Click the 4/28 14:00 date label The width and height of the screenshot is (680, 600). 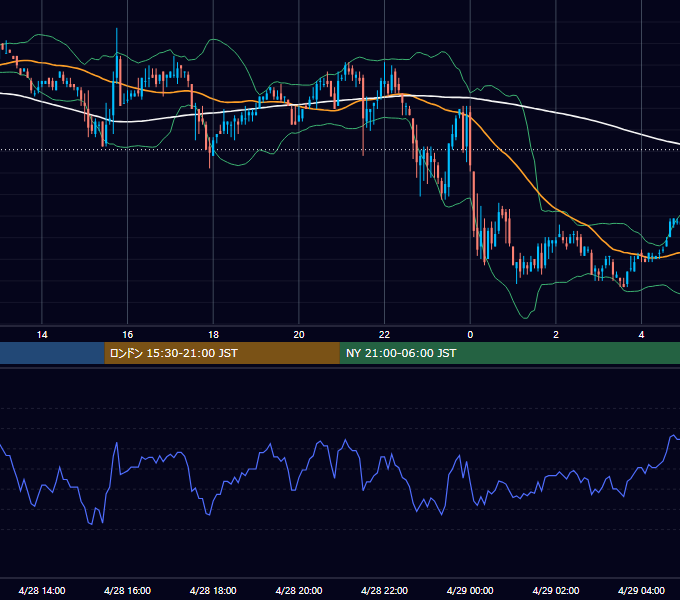pyautogui.click(x=42, y=590)
